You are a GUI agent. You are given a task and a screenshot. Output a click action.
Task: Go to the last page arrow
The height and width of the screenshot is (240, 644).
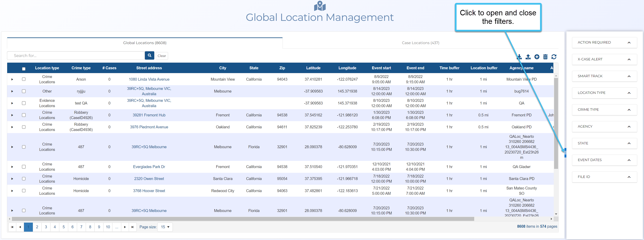tap(133, 227)
